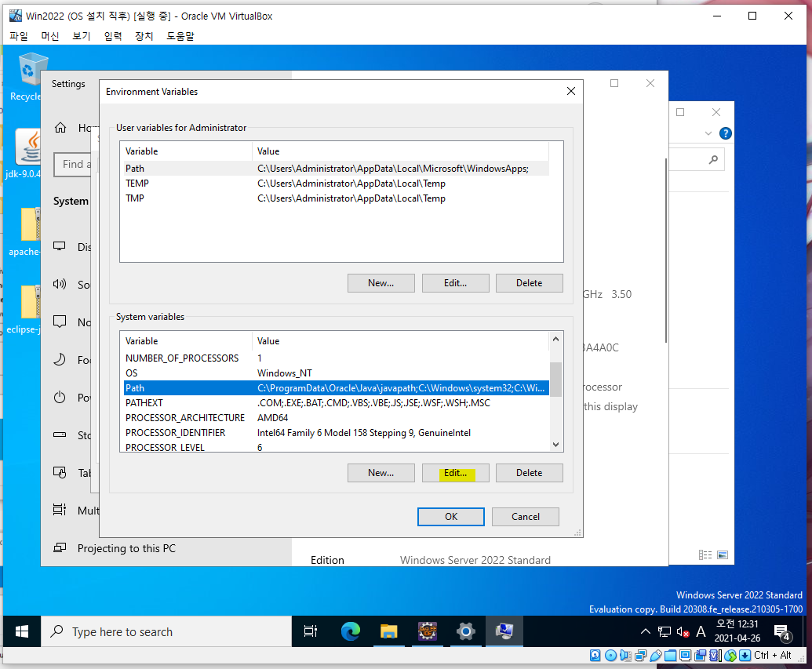Click VirtualBox audio indicator icon
Image resolution: width=812 pixels, height=669 pixels.
click(625, 656)
